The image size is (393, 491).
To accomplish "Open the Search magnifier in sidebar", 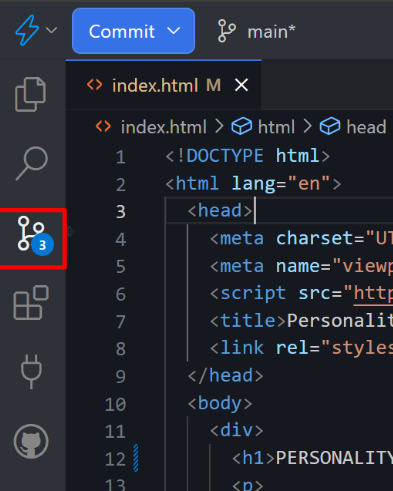I will [32, 163].
